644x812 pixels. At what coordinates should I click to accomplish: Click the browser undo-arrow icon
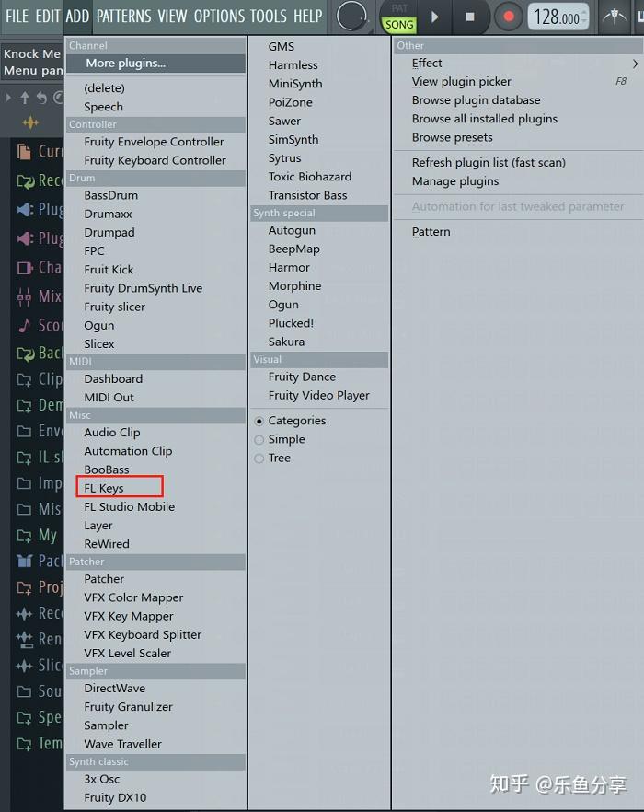coord(41,98)
